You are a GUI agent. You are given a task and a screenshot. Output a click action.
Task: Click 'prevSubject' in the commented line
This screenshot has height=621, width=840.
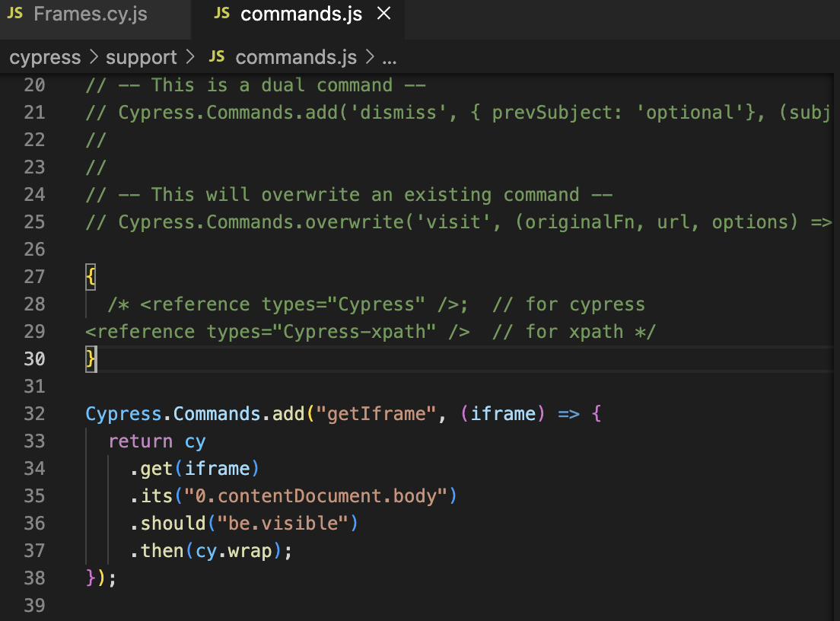tap(551, 113)
